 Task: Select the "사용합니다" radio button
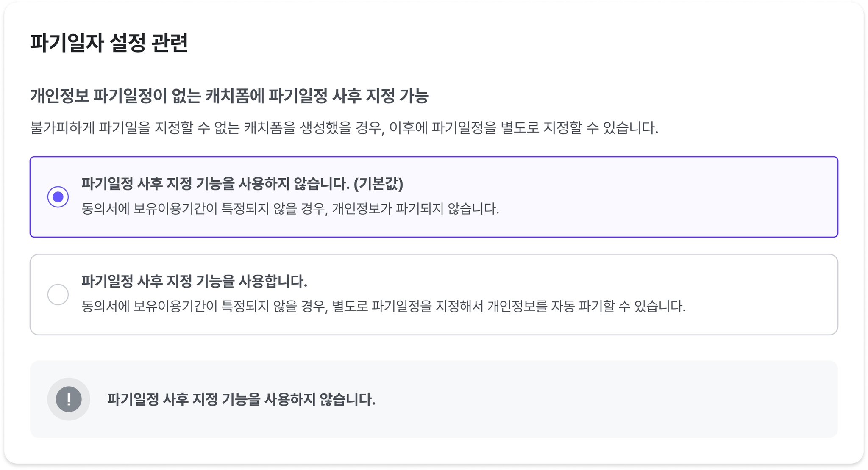click(58, 295)
